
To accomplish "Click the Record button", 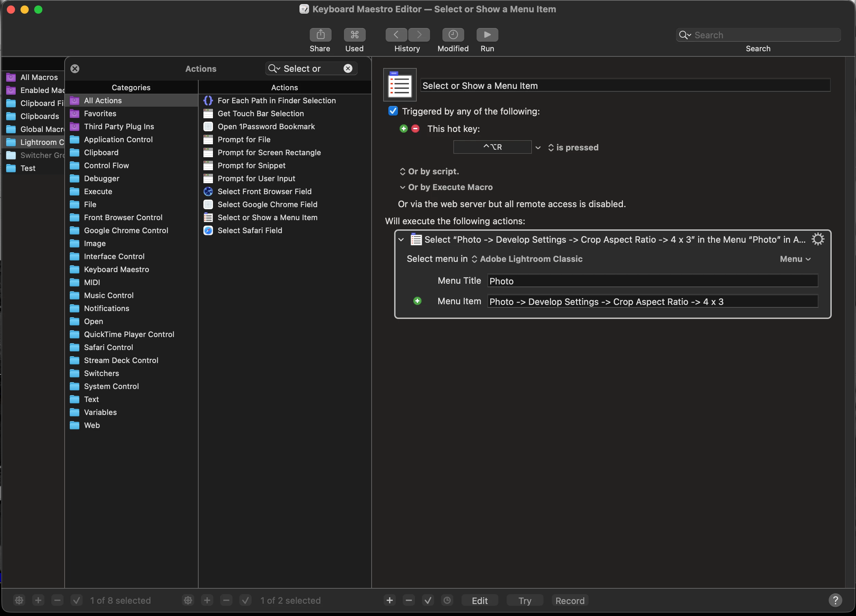I will point(570,600).
